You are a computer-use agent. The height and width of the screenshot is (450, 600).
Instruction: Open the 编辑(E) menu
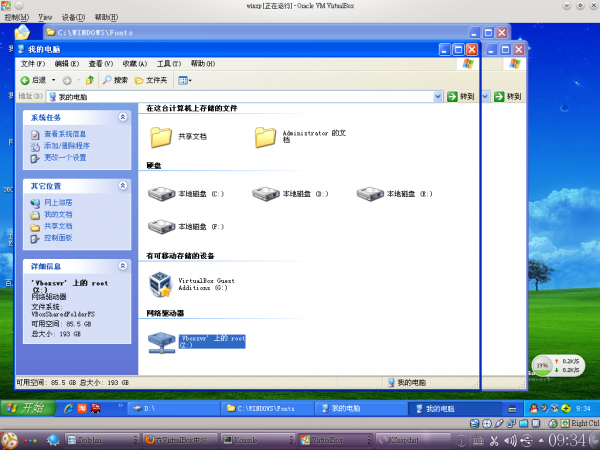67,64
